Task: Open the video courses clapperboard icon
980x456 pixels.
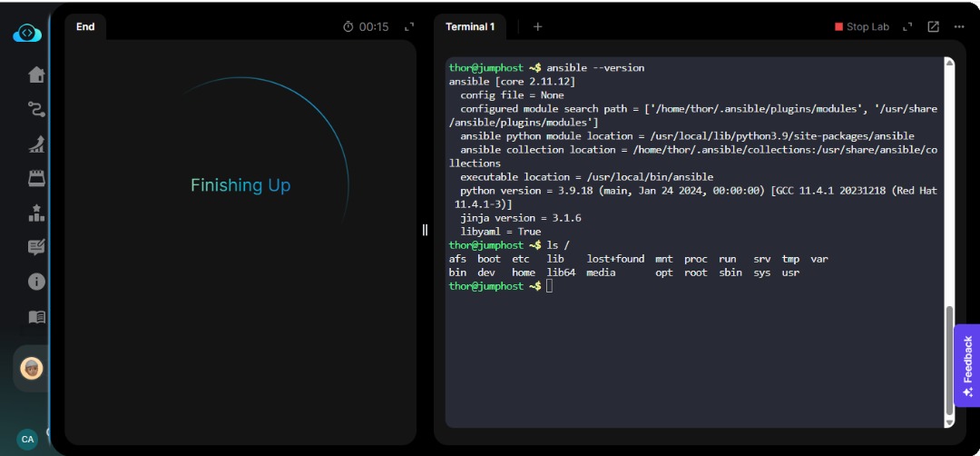Action: click(36, 179)
